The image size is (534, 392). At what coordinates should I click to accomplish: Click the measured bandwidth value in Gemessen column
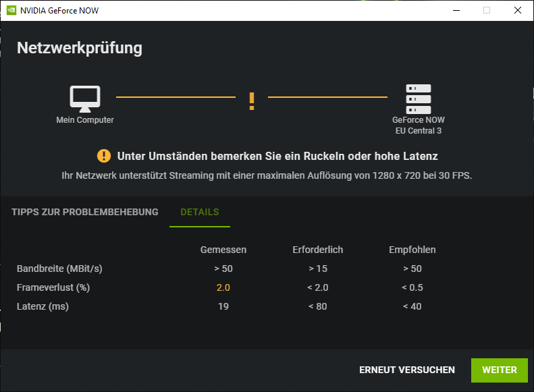click(223, 269)
